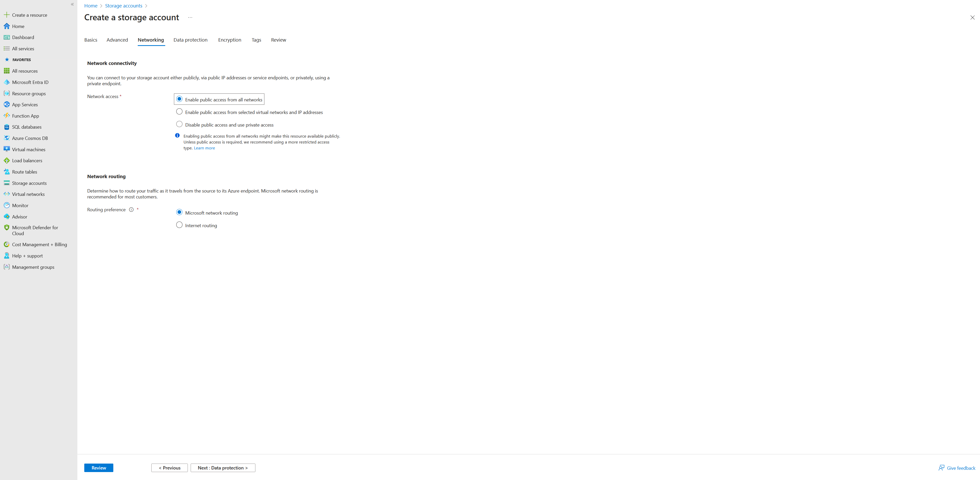
Task: Switch to the Data protection tab
Action: point(190,39)
